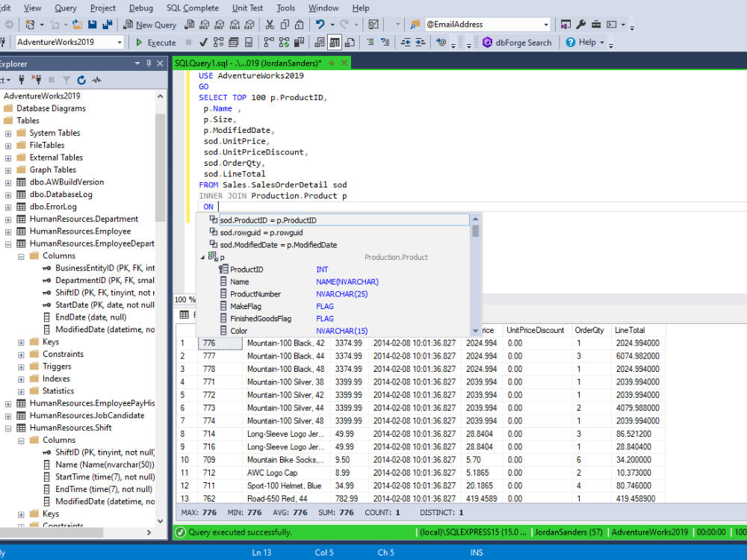The height and width of the screenshot is (560, 747).
Task: Click the Disconnect icon in Object Explorer
Action: 36,80
